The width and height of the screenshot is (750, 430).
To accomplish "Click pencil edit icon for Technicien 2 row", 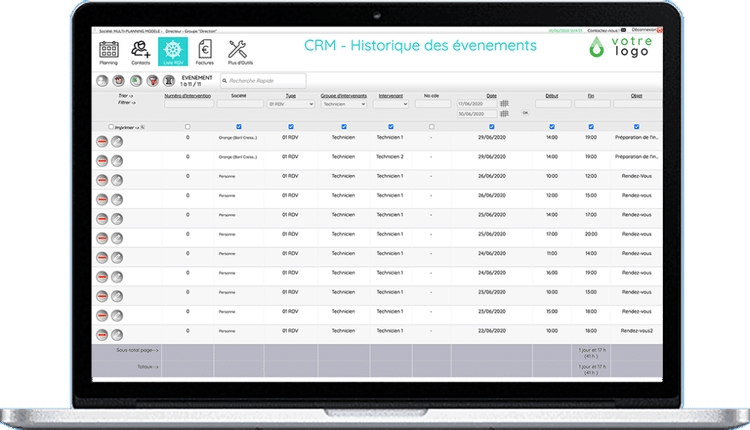I will [x=117, y=161].
